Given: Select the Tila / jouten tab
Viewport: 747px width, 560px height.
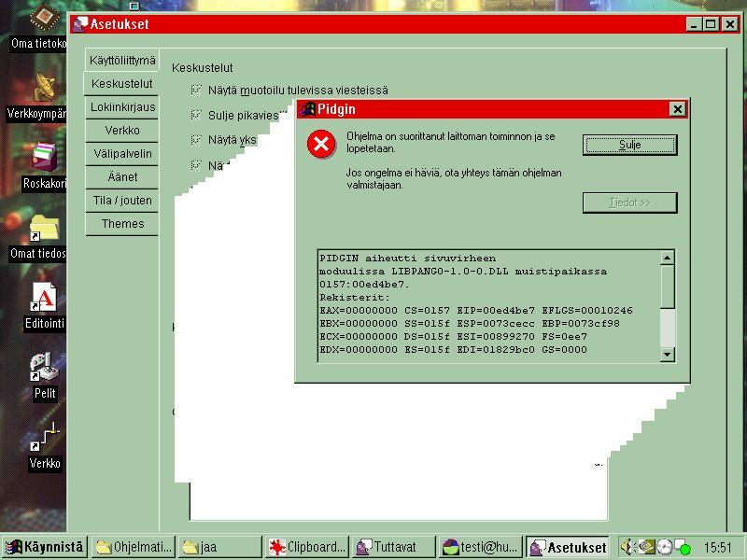Looking at the screenshot, I should point(122,201).
